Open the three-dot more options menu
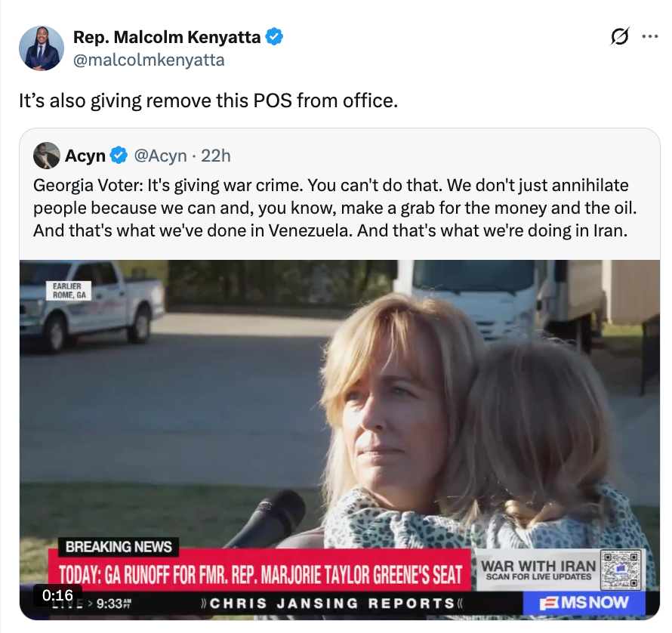The width and height of the screenshot is (672, 633). click(x=649, y=36)
